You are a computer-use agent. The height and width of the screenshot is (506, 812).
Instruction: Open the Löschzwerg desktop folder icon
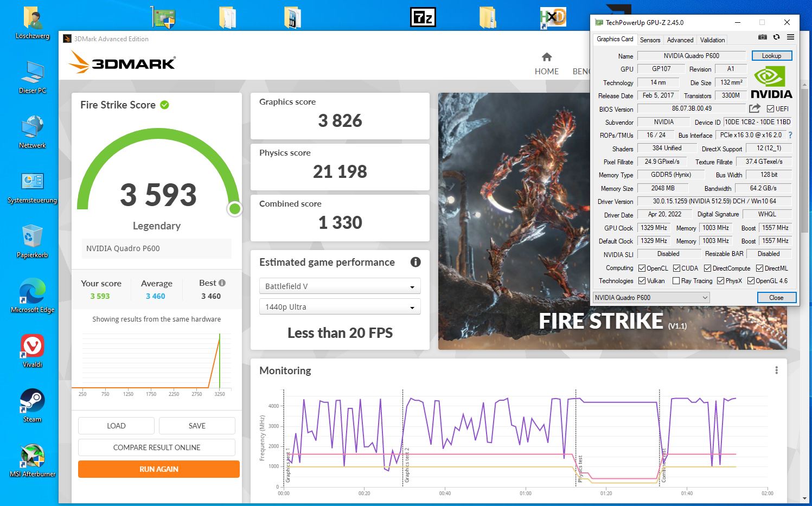click(x=32, y=19)
